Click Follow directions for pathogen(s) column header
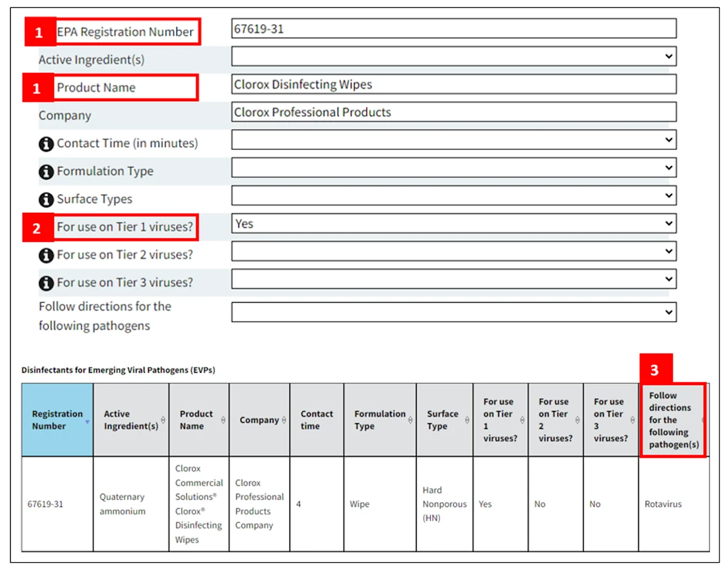This screenshot has height=573, width=728. point(673,420)
